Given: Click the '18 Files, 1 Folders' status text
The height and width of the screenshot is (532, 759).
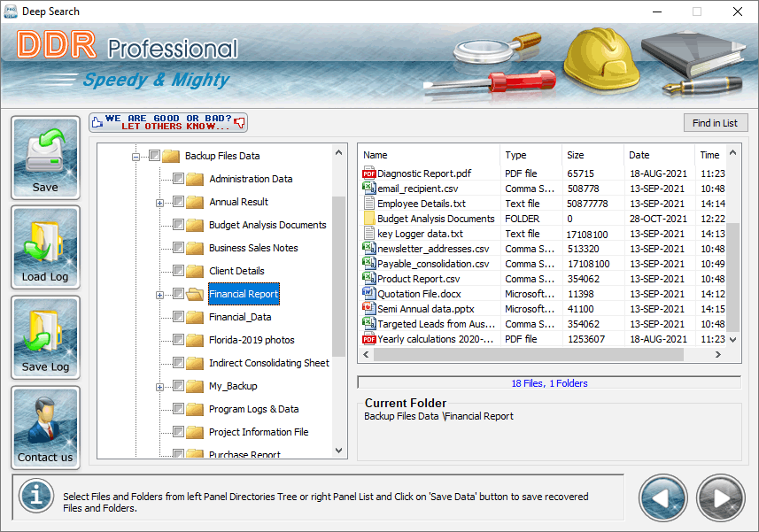Looking at the screenshot, I should pos(549,383).
